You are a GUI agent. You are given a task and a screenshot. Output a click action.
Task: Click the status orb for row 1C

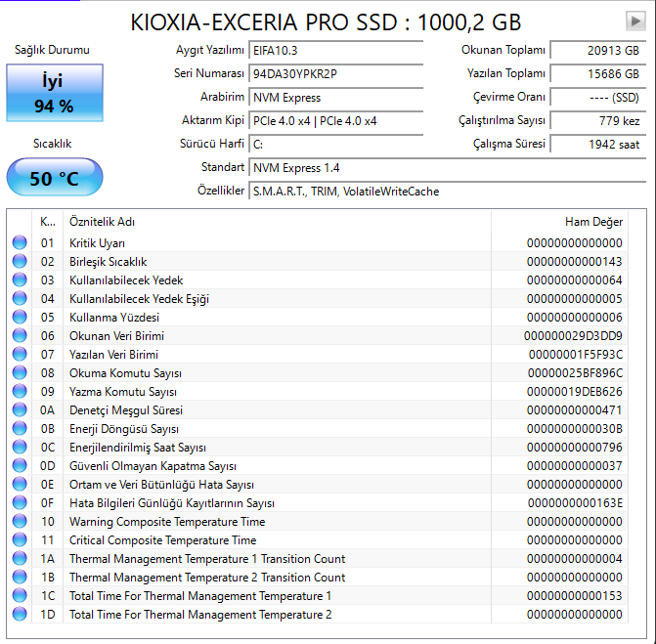point(20,595)
